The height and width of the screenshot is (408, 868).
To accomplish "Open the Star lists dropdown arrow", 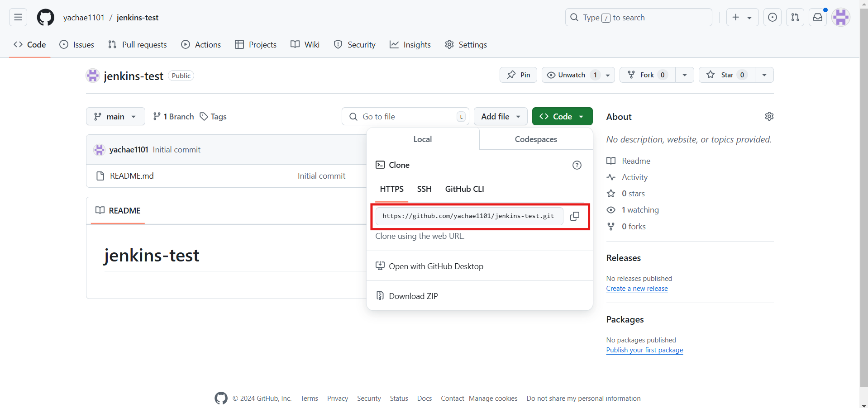I will 764,75.
